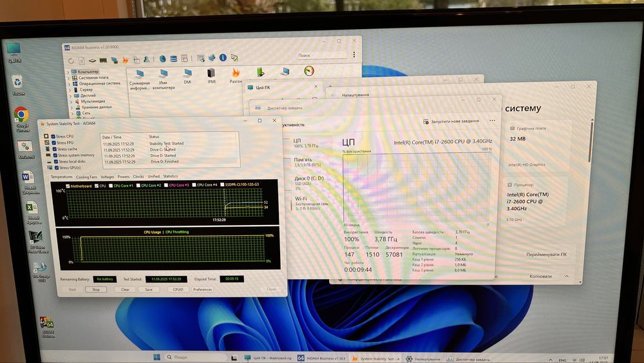
Task: Open the DMI item in AIDA64
Action: 187,77
